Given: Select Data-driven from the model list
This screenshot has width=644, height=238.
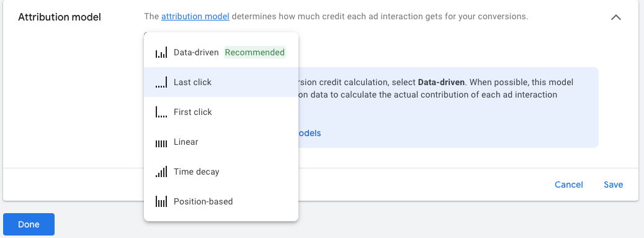Looking at the screenshot, I should 221,52.
